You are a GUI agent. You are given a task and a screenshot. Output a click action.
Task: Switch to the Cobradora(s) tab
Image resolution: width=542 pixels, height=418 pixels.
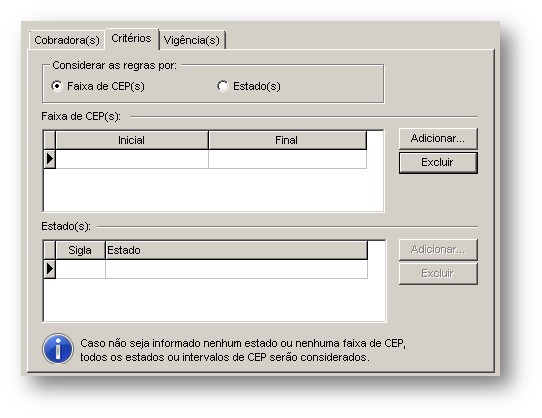[67, 40]
